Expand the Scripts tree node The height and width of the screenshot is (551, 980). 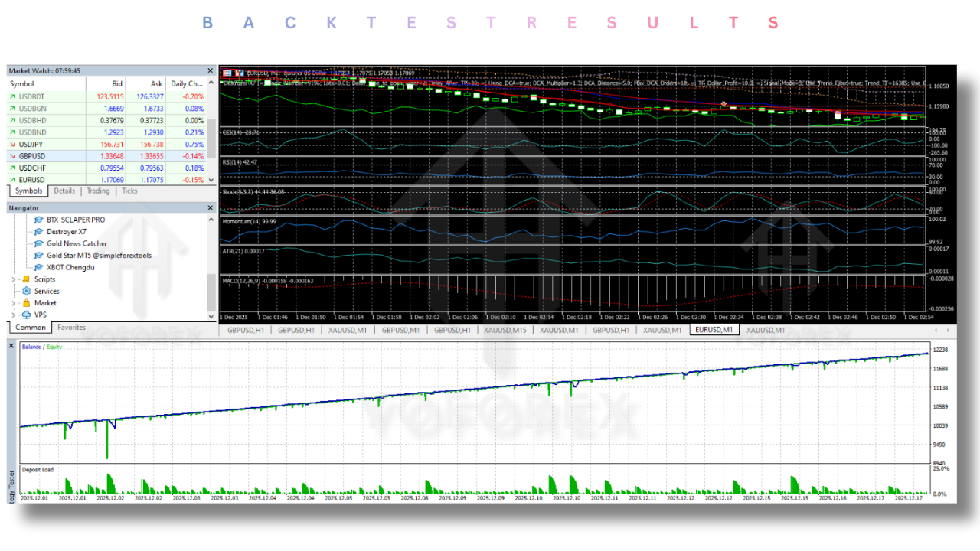pyautogui.click(x=14, y=279)
